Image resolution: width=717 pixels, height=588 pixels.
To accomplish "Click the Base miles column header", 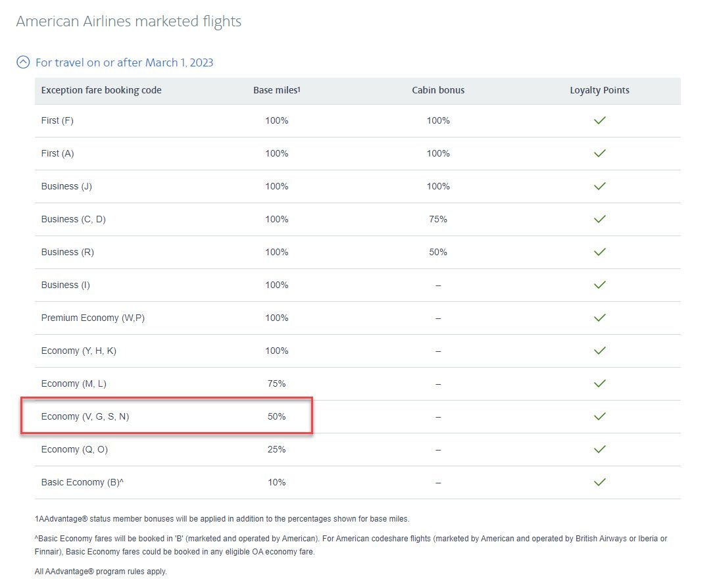I will (x=276, y=90).
